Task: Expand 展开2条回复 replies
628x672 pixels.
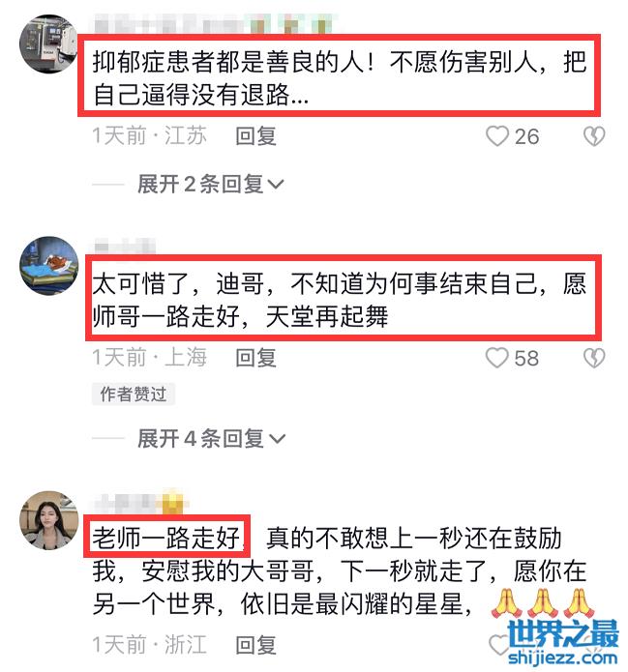Action: (211, 185)
